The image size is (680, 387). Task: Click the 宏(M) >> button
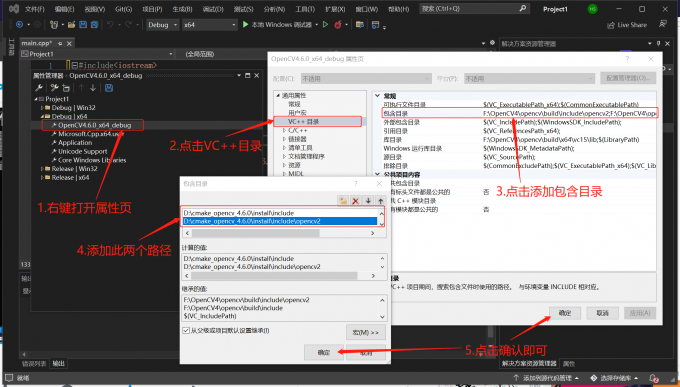366,332
